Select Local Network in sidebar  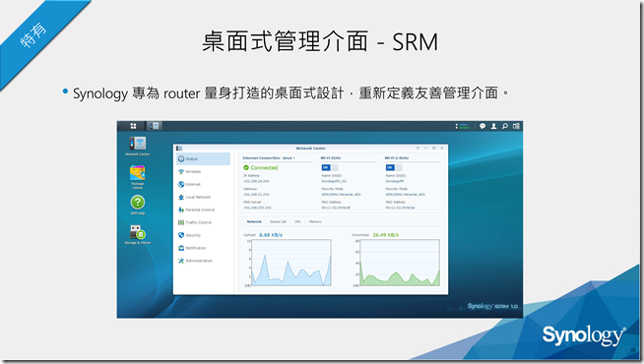click(203, 197)
